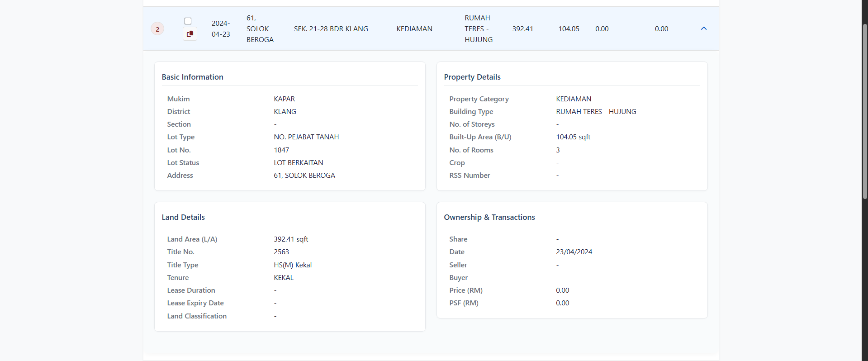Click the page's vertical scrollbar thumb
Screen dimensions: 868x361
tap(864, 111)
